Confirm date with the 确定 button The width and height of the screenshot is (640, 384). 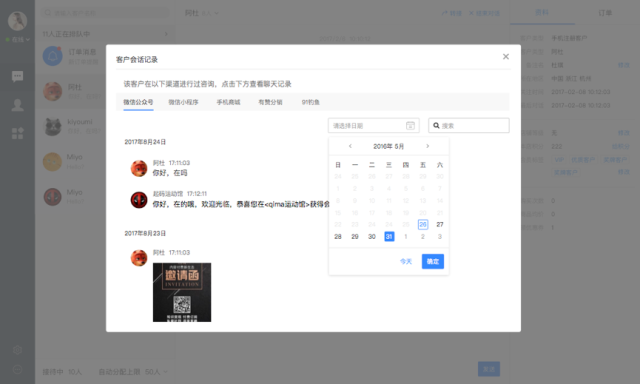433,261
